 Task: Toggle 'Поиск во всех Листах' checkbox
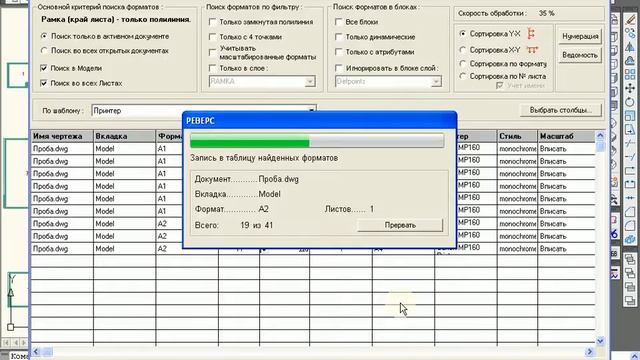44,83
